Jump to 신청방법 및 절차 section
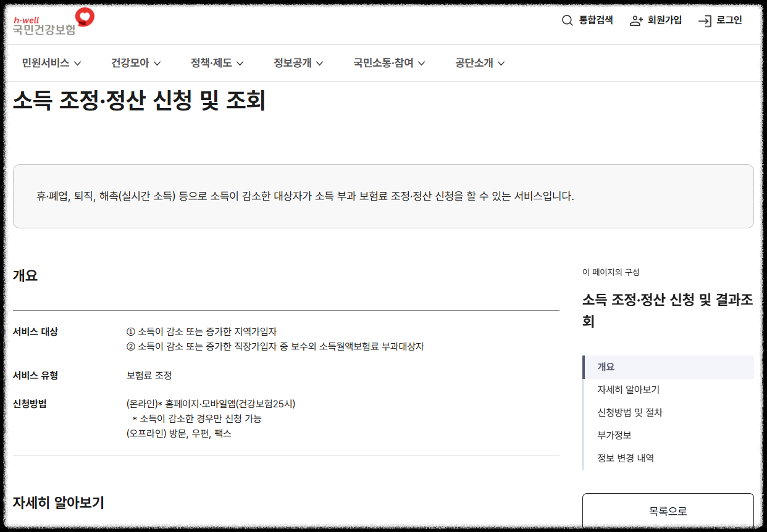This screenshot has width=767, height=532. coord(629,412)
